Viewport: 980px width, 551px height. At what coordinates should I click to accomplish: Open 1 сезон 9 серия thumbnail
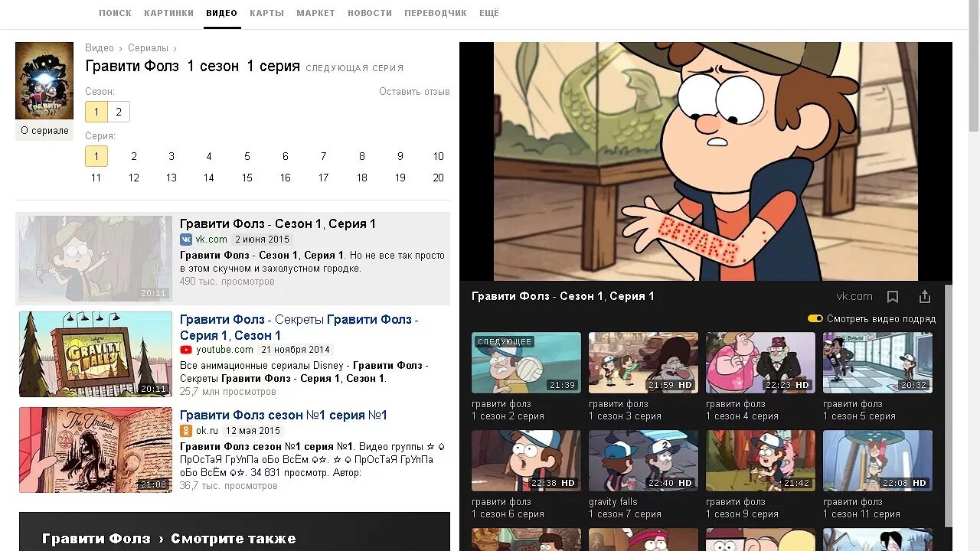(760, 461)
